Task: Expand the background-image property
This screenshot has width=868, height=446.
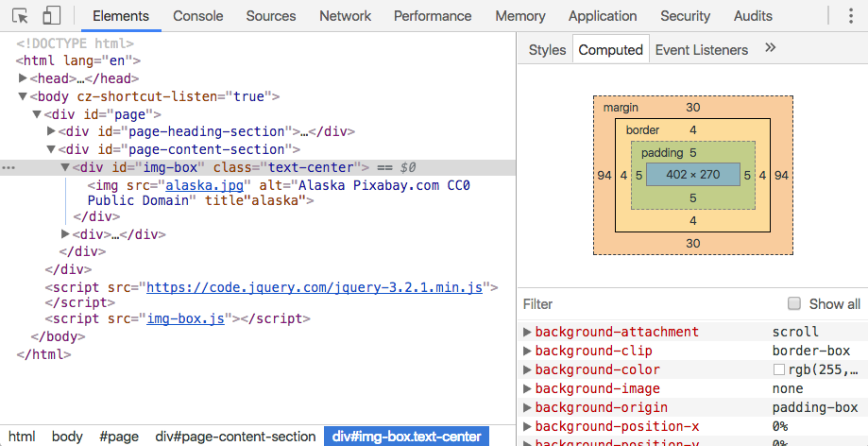Action: click(x=528, y=388)
